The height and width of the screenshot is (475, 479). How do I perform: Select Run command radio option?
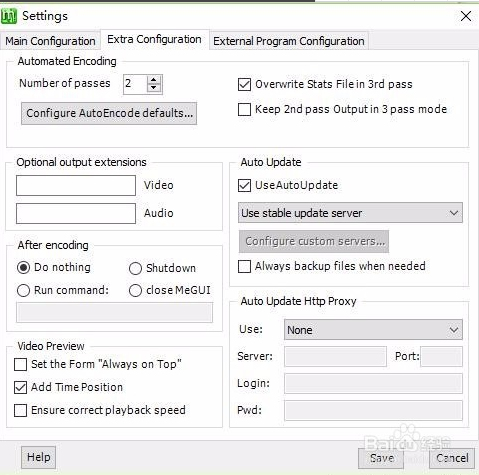point(23,290)
